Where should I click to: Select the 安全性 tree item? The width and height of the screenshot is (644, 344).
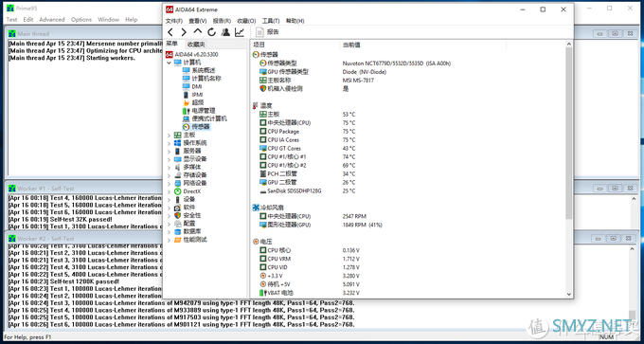[x=188, y=215]
